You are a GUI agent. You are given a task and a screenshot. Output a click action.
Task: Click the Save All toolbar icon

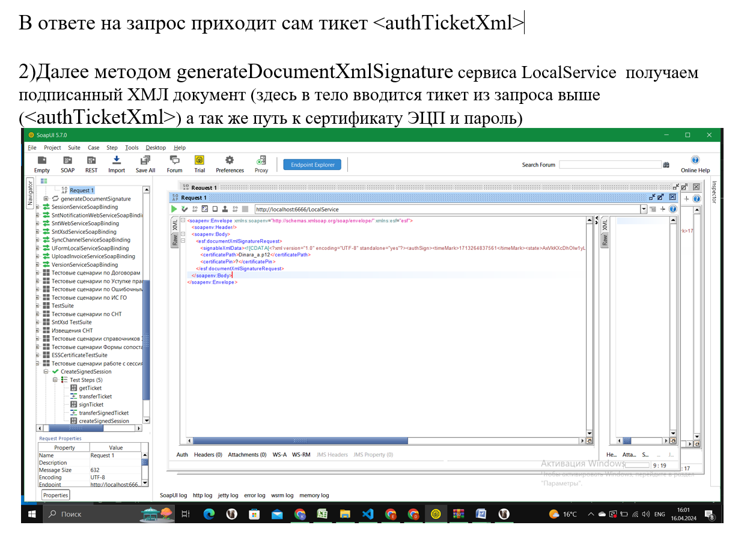point(145,163)
